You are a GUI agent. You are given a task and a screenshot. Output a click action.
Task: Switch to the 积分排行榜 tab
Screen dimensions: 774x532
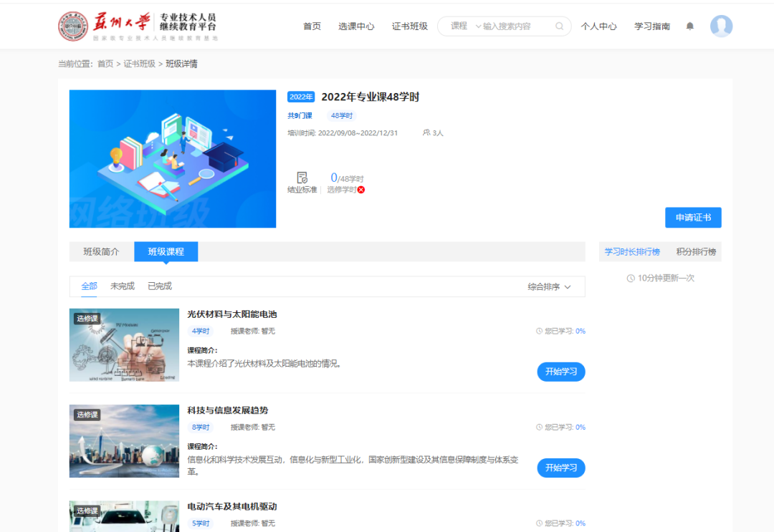coord(697,251)
